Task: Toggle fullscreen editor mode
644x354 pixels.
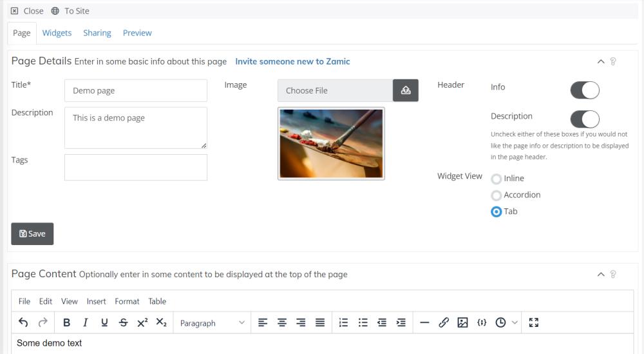Action: click(533, 323)
